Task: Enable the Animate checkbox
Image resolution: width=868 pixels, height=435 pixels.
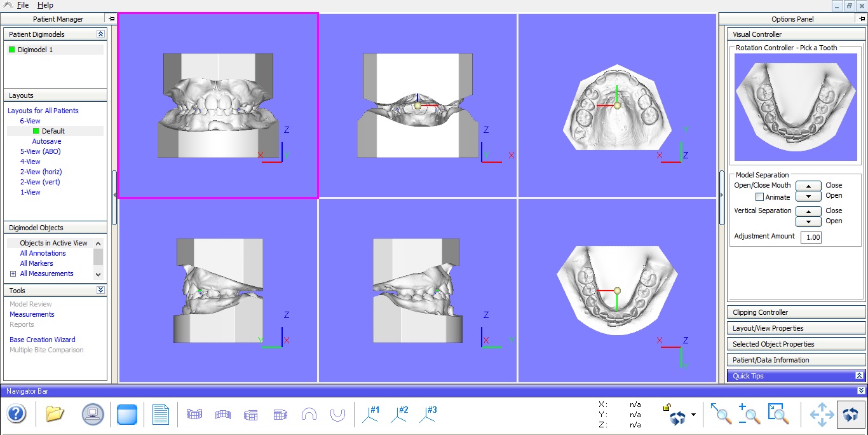Action: click(x=759, y=197)
